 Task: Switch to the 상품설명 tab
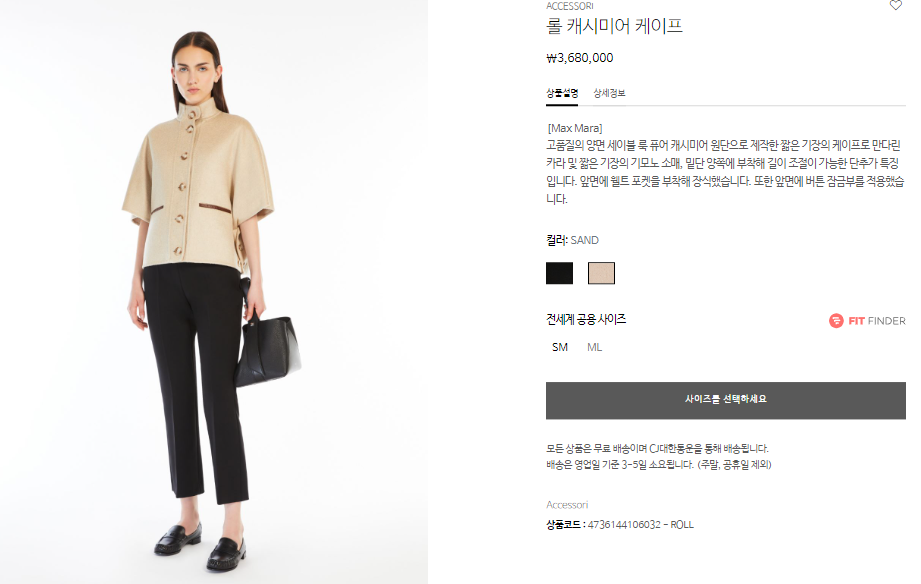coord(562,93)
